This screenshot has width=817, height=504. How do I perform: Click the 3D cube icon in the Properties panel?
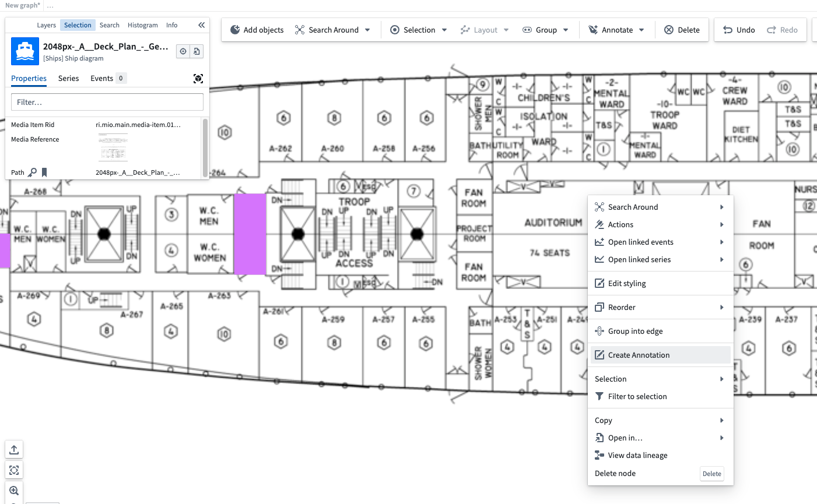coord(198,78)
